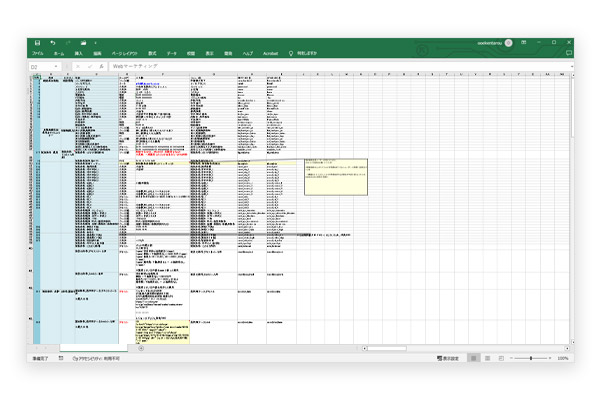Redo the last undone action
This screenshot has height=400, width=600.
[68, 43]
